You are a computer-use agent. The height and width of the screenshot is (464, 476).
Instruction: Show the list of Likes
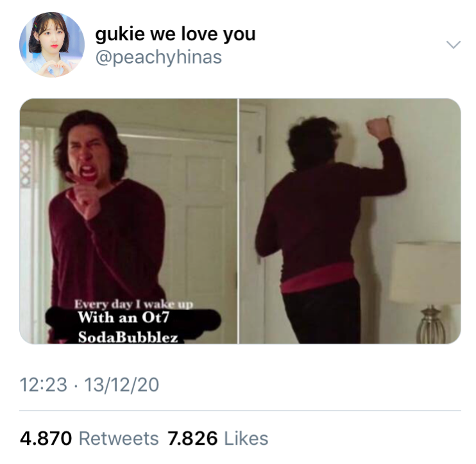tap(246, 438)
